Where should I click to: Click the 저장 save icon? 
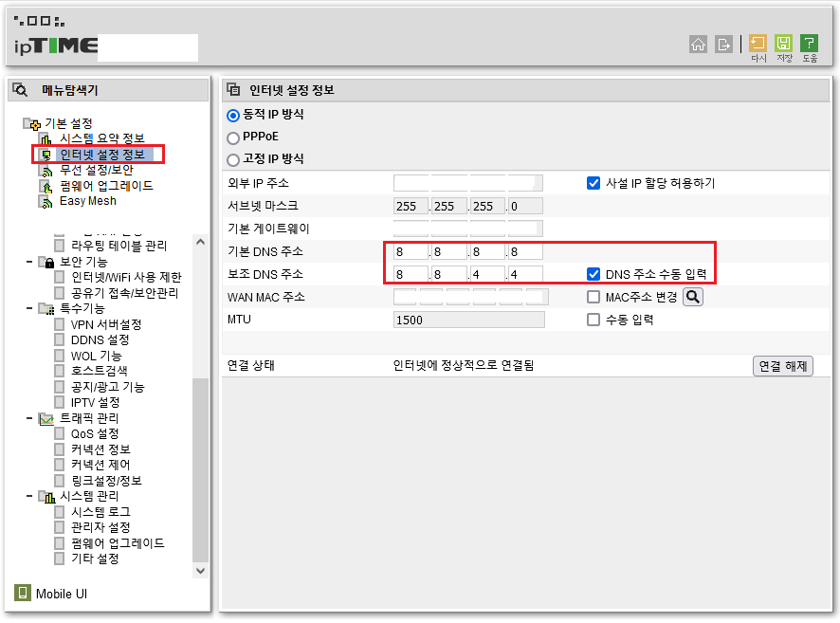[783, 43]
